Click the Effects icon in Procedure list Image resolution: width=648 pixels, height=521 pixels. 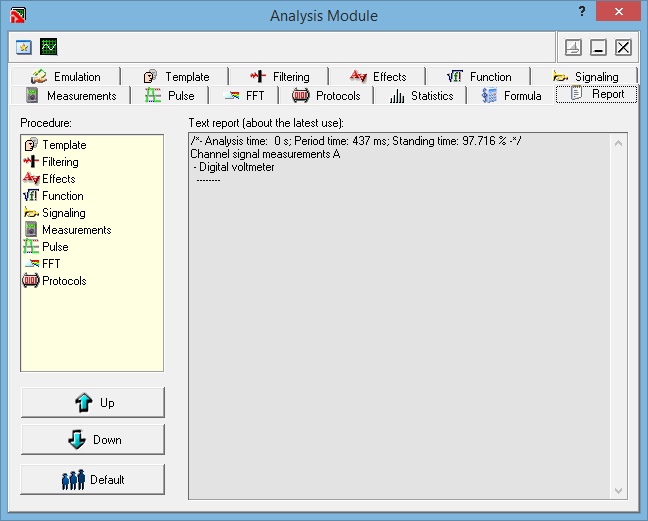(30, 179)
